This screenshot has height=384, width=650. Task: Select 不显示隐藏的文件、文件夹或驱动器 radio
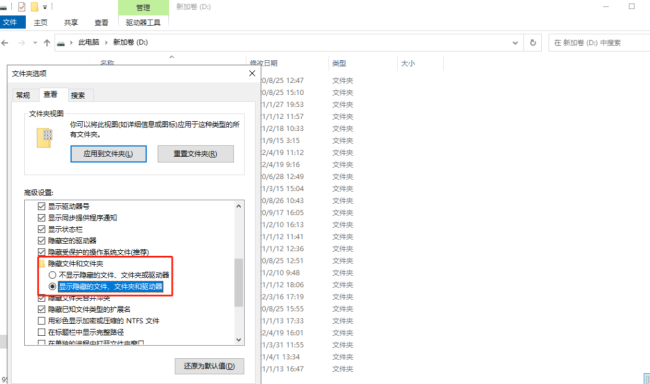click(x=52, y=275)
